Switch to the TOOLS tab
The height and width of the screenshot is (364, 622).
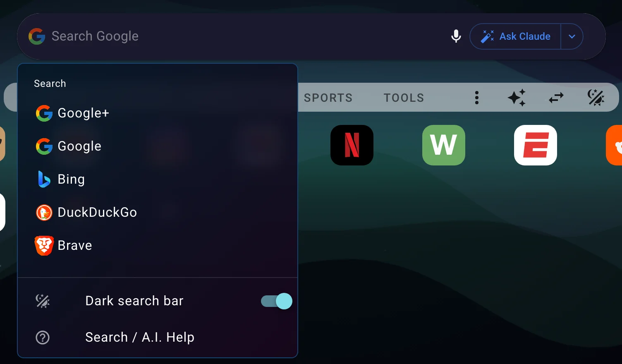point(404,98)
